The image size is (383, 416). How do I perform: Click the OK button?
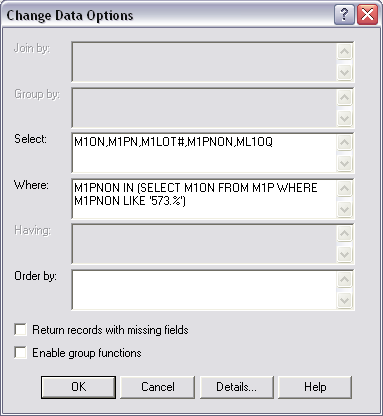[x=78, y=387]
